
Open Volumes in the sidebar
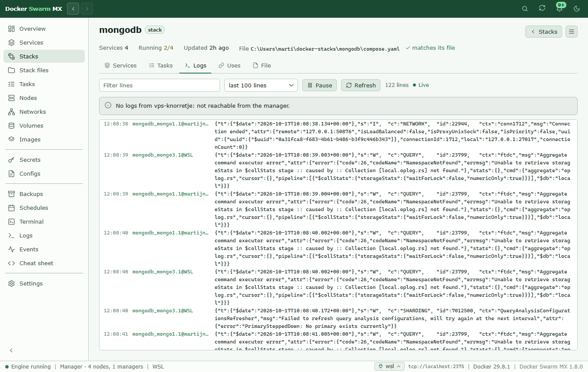tap(44, 125)
